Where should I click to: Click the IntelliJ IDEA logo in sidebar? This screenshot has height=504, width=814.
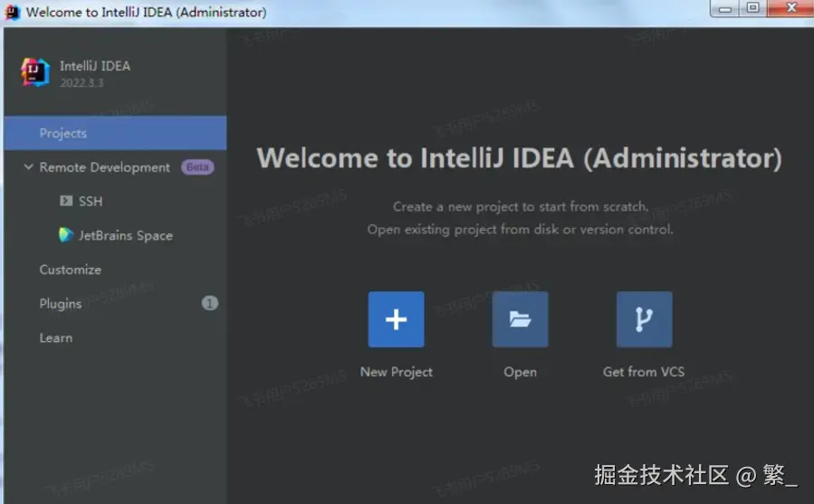click(35, 72)
